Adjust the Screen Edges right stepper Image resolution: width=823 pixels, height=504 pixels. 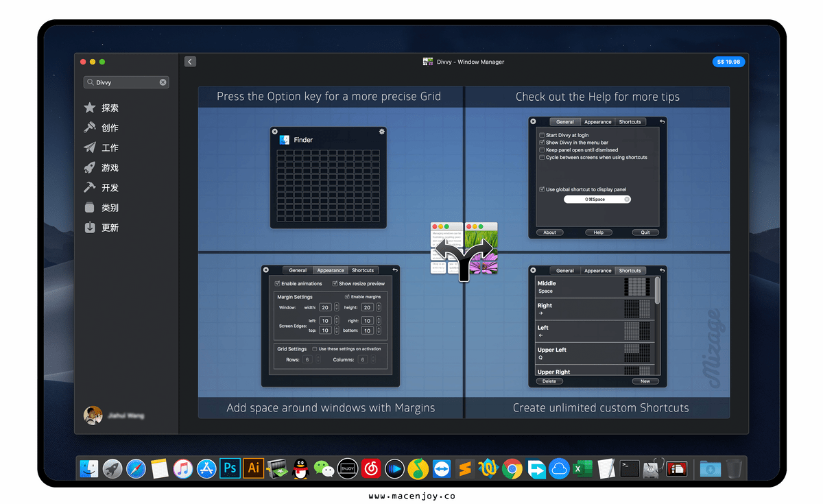coord(379,320)
